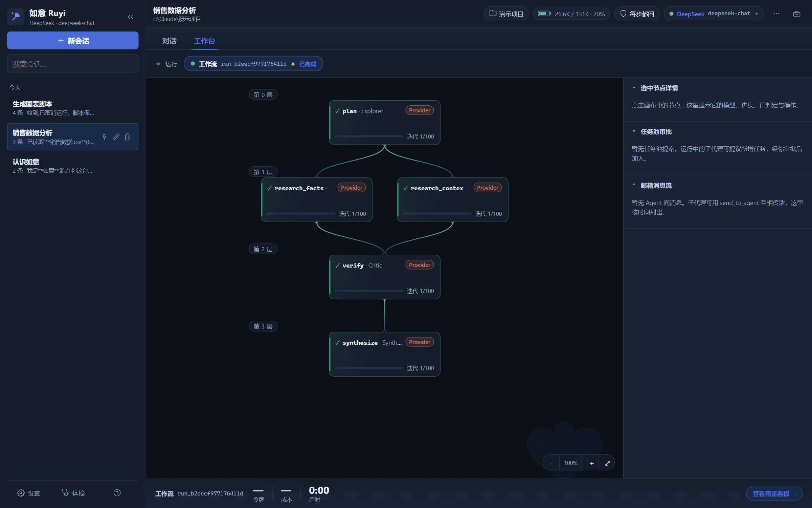Pin the 销售数据分析 conversation
Image resolution: width=812 pixels, height=508 pixels.
[x=104, y=137]
